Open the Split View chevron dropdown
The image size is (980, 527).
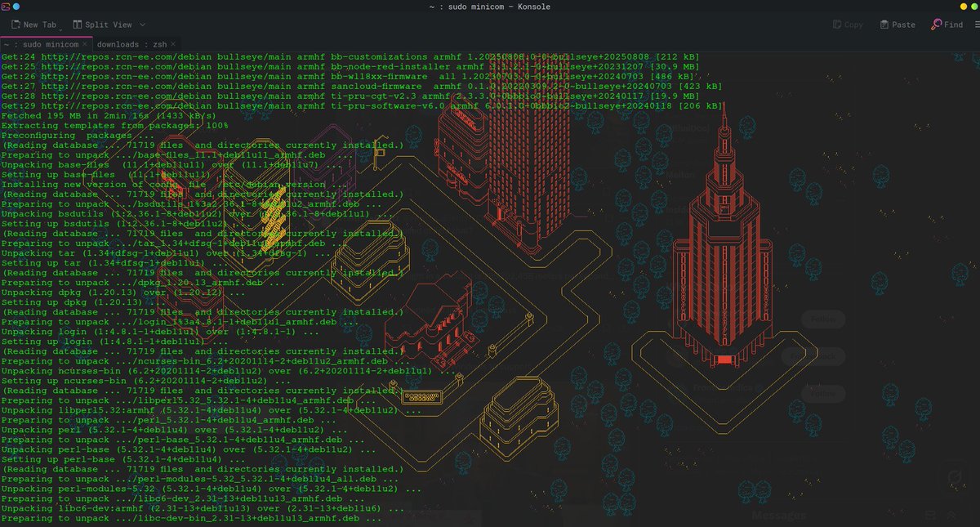(x=142, y=25)
